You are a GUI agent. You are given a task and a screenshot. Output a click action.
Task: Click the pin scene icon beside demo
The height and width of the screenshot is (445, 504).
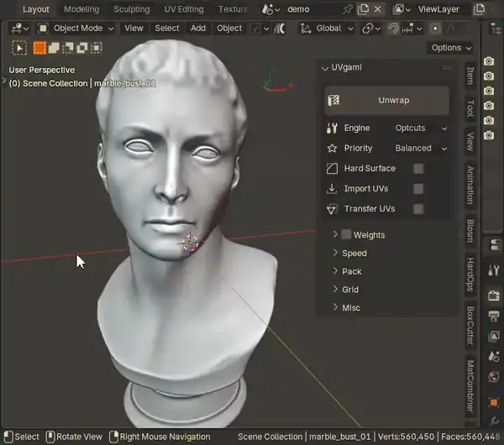click(348, 9)
